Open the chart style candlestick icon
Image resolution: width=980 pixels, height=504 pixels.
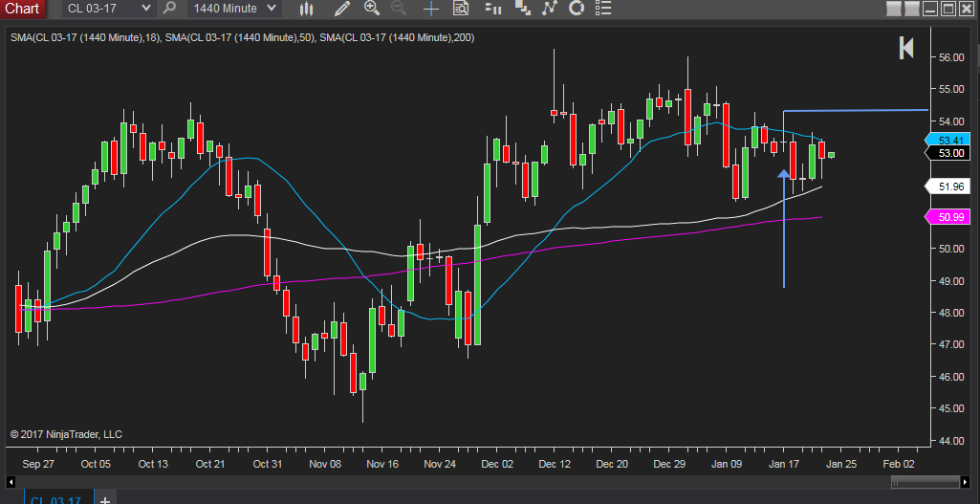pos(306,9)
